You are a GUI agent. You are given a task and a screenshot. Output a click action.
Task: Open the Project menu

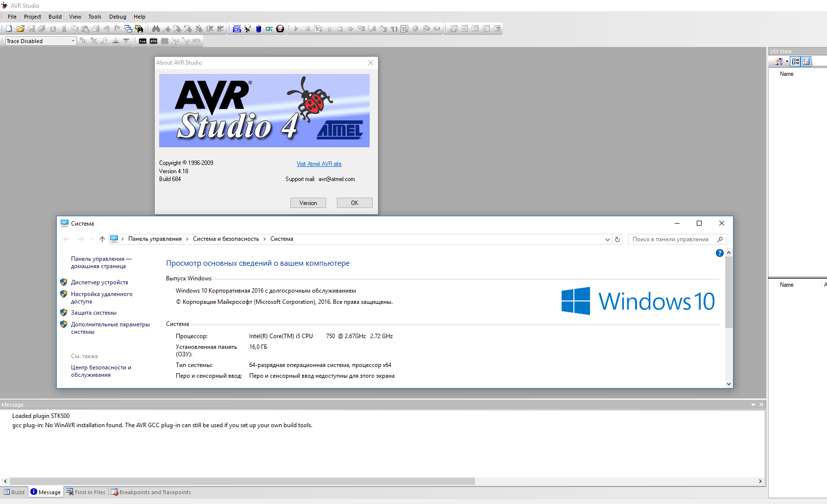pos(32,17)
